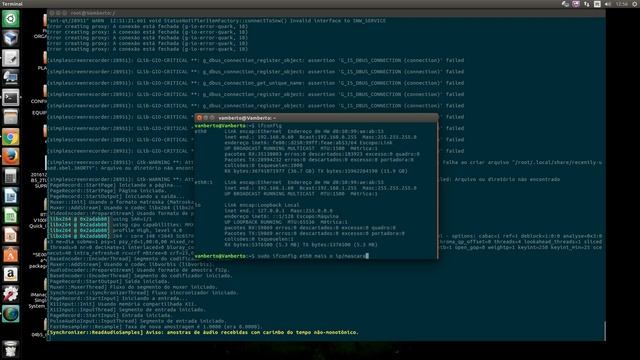
Task: Open Ubuntu Software Center icon
Action: [11, 254]
